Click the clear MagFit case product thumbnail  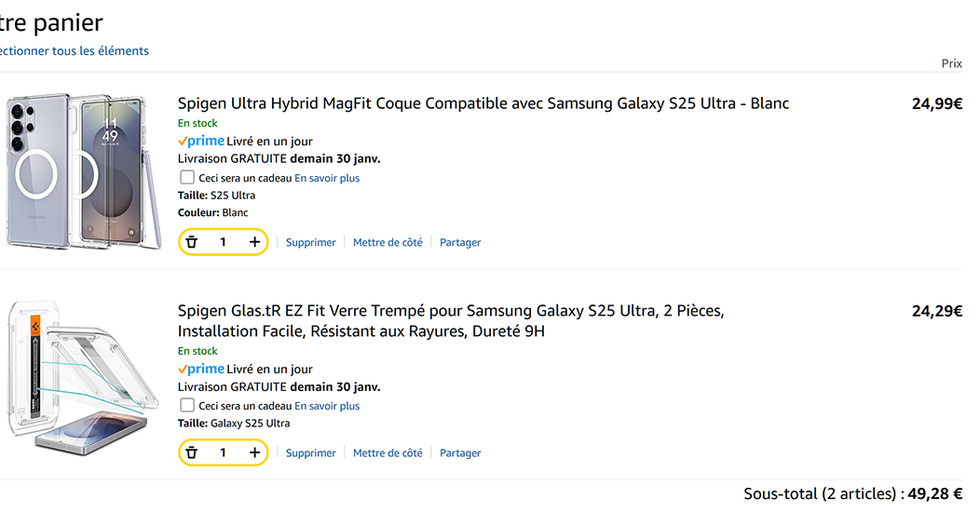pyautogui.click(x=77, y=172)
